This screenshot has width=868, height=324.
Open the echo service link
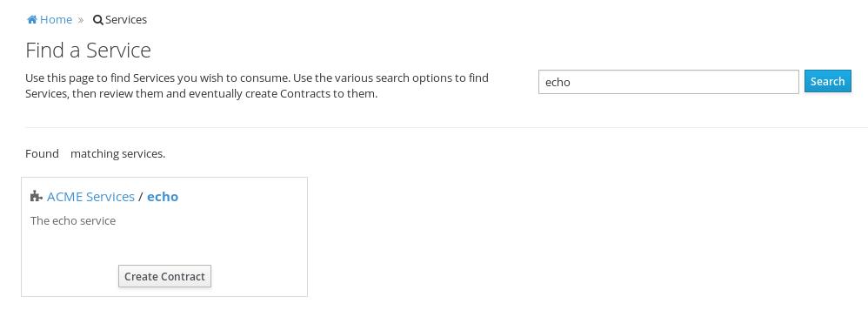(163, 197)
